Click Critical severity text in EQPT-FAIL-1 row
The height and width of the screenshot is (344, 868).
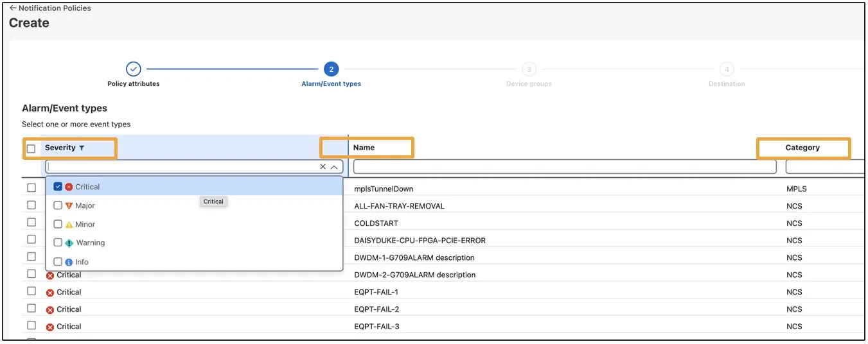(x=69, y=292)
